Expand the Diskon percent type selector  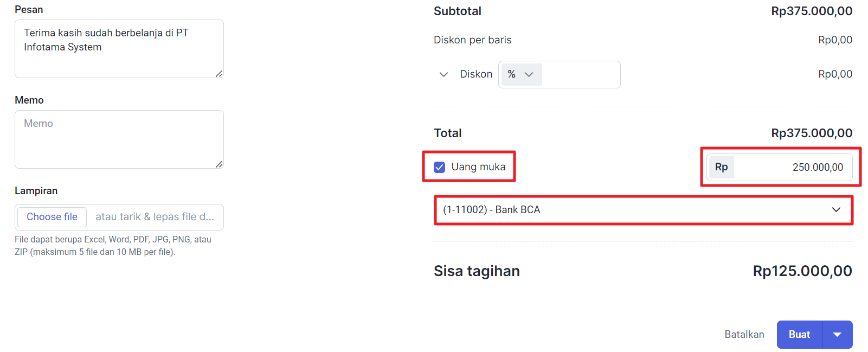(522, 74)
